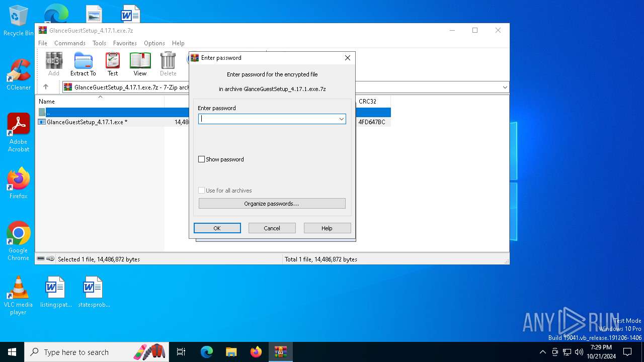This screenshot has height=362, width=644.
Task: Expand the archive path address dropdown
Action: pyautogui.click(x=505, y=87)
